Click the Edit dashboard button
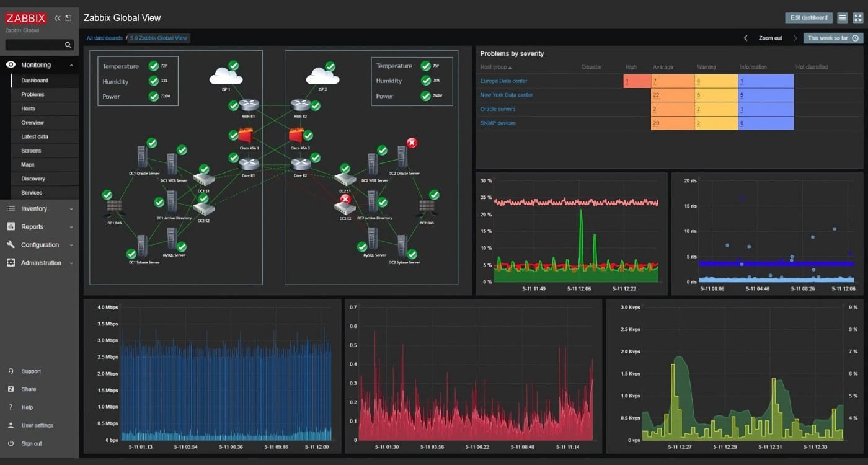 coord(807,17)
